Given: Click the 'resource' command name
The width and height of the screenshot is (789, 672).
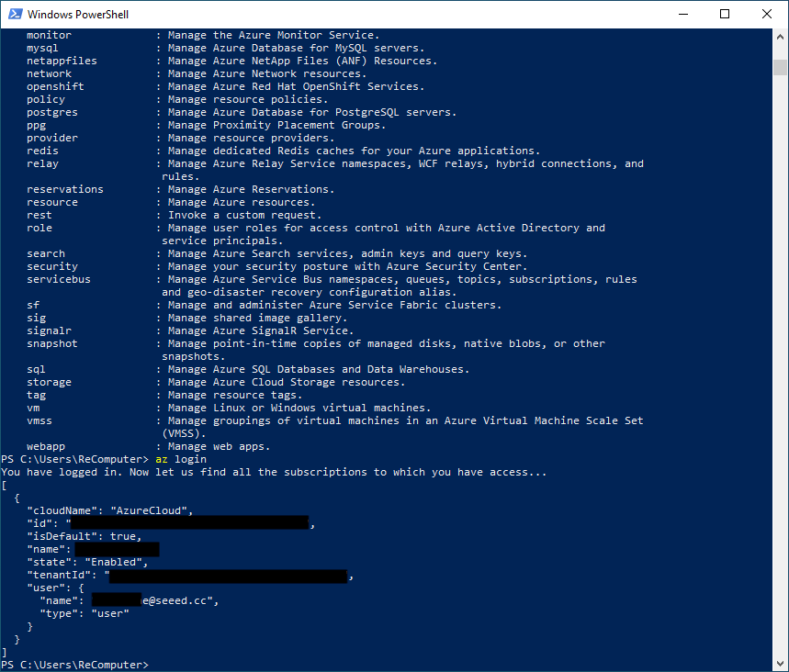Looking at the screenshot, I should coord(52,202).
